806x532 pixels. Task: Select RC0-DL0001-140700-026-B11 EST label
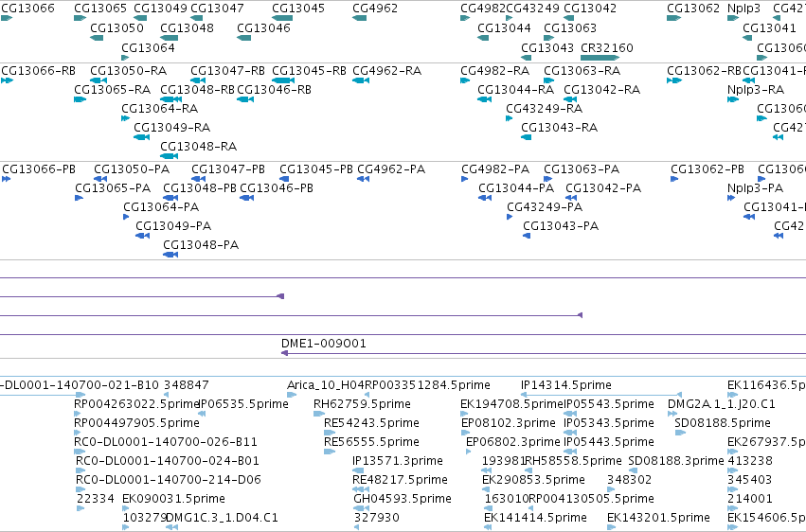tap(166, 442)
